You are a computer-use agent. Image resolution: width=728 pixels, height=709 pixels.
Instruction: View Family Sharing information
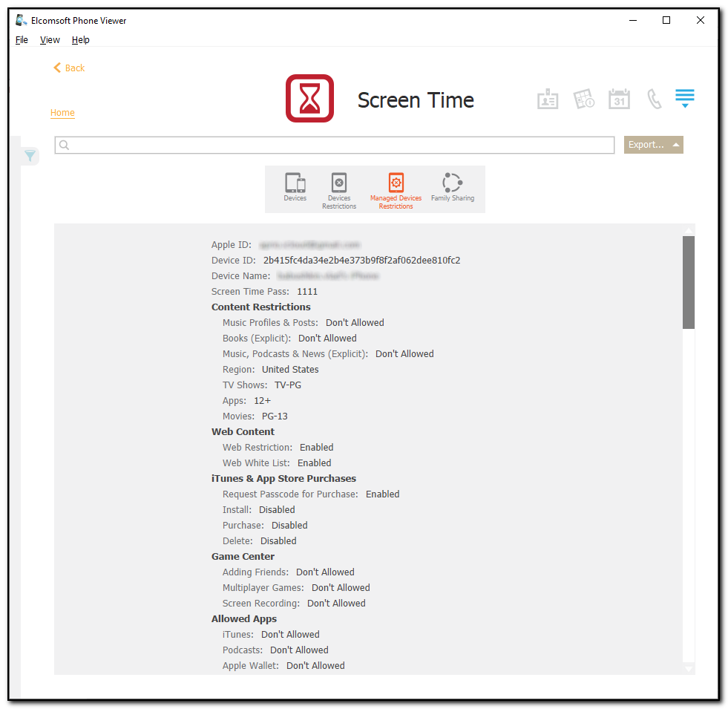[452, 188]
